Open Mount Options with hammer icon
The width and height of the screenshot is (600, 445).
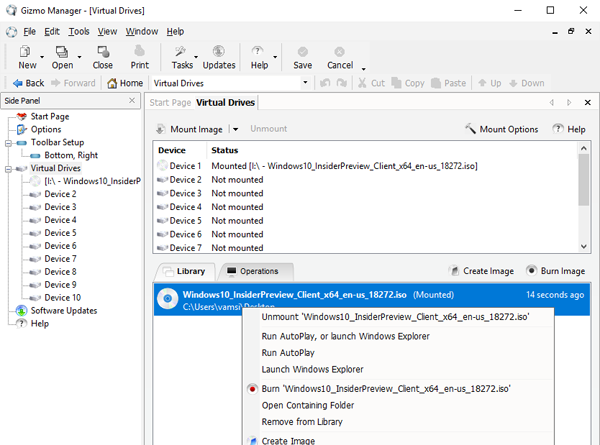[501, 129]
